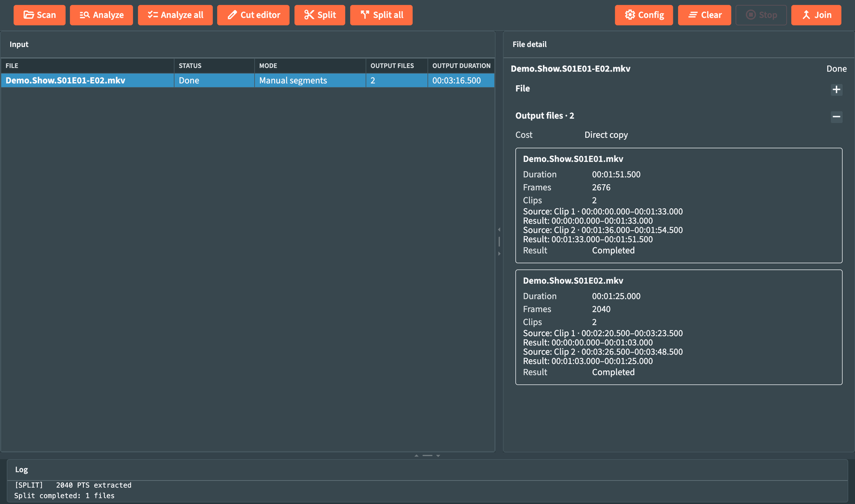Viewport: 855px width, 504px height.
Task: Sort by MODE column header
Action: pos(310,66)
